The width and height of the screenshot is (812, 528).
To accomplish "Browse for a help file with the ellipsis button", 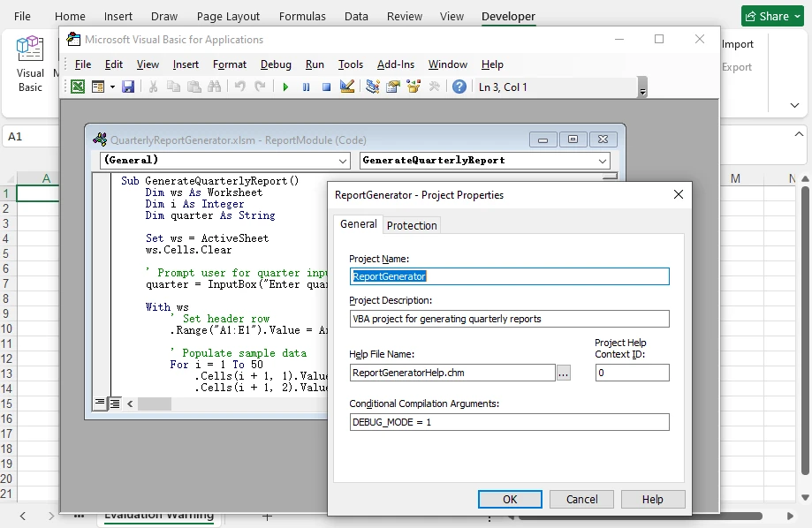I will (x=564, y=373).
